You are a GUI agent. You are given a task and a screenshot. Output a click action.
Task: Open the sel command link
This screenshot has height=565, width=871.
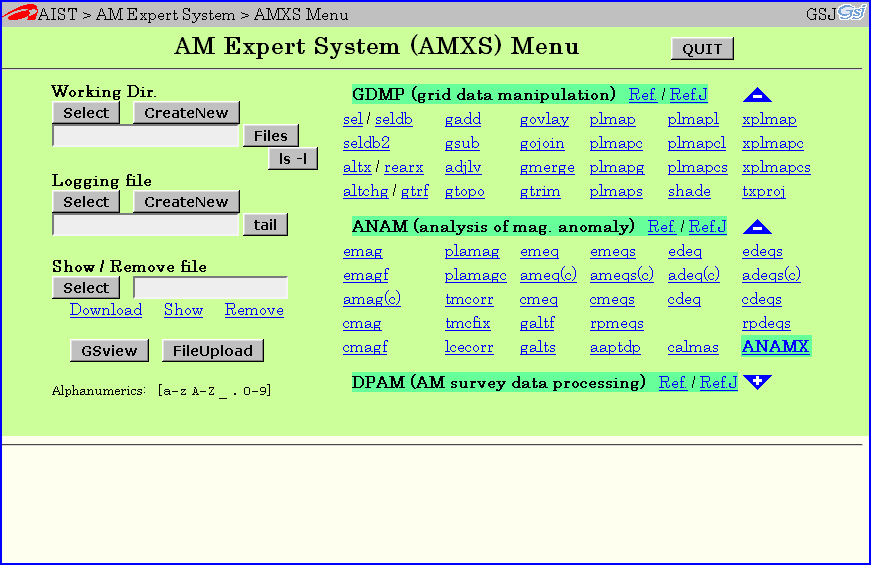coord(353,119)
